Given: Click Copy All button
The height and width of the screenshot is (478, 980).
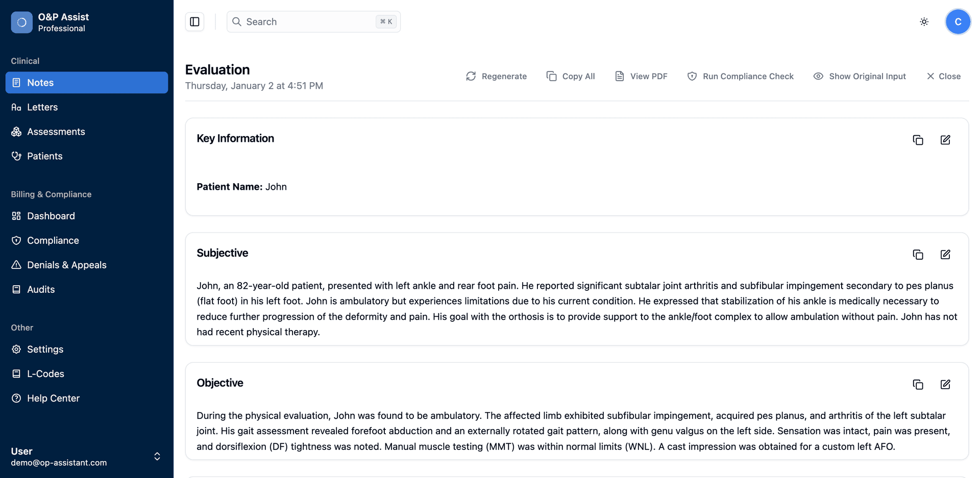Looking at the screenshot, I should [571, 76].
